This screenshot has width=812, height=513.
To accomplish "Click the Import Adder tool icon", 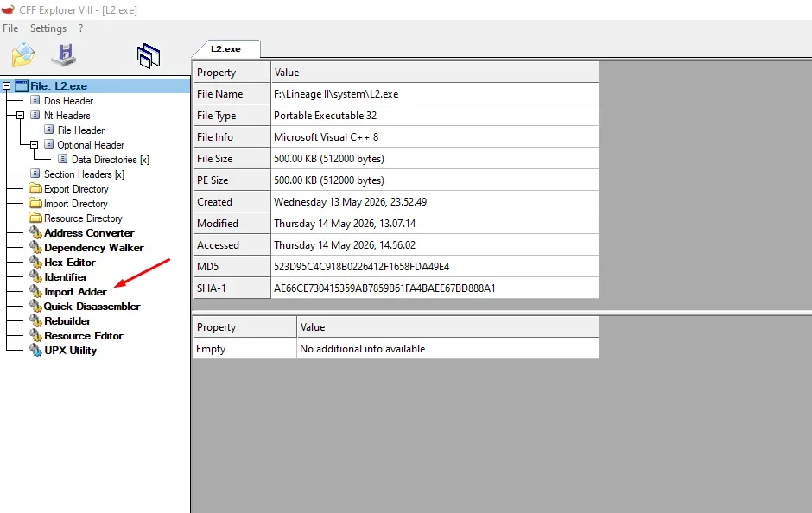I will (x=35, y=291).
